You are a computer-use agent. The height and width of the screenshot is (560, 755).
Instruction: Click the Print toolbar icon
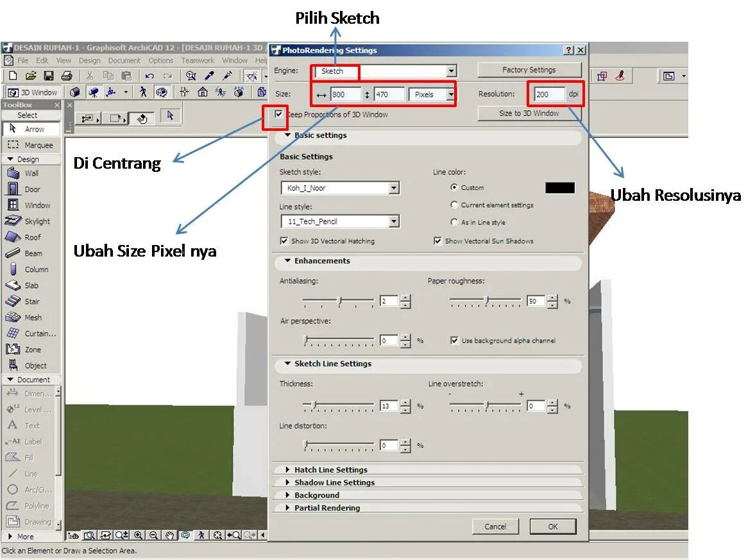pos(67,76)
